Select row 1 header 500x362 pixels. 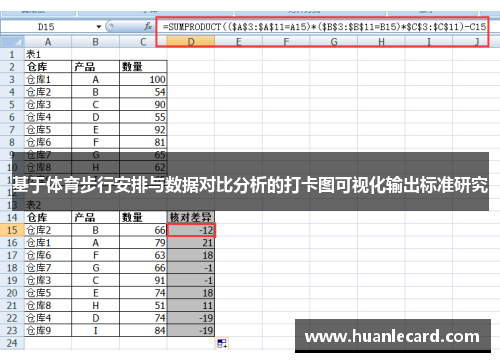[12, 54]
